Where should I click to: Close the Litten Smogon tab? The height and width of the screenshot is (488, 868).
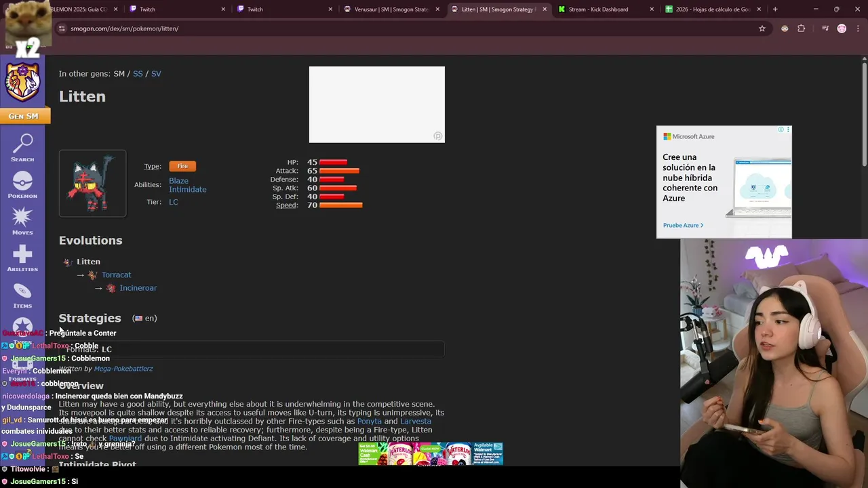545,9
